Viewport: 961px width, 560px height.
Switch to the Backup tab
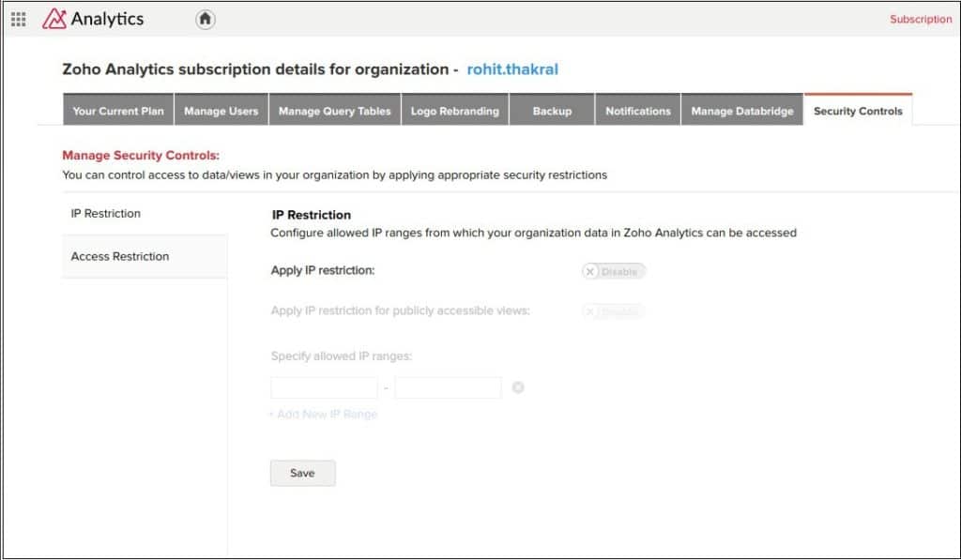click(552, 110)
